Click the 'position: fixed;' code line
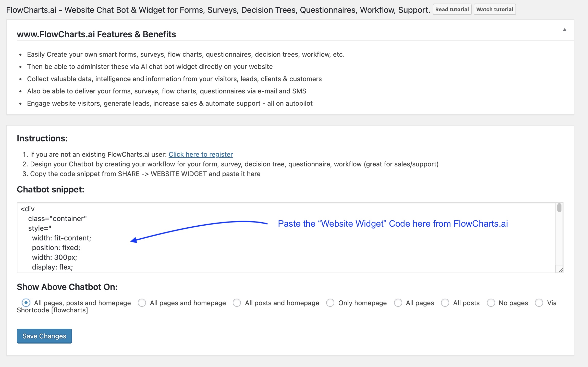The image size is (588, 367). [56, 248]
